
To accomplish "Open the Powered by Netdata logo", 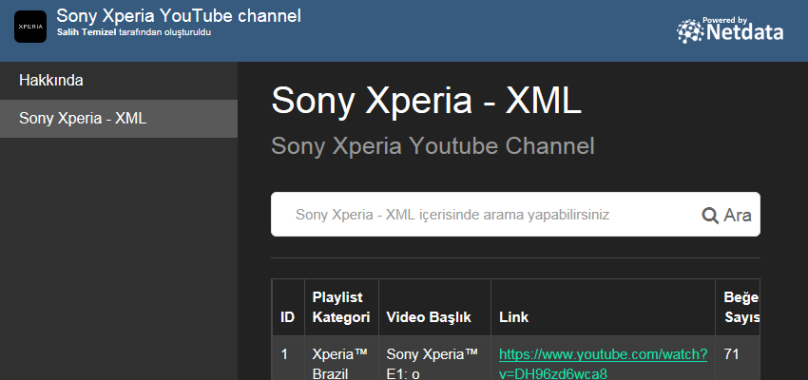I will click(730, 30).
